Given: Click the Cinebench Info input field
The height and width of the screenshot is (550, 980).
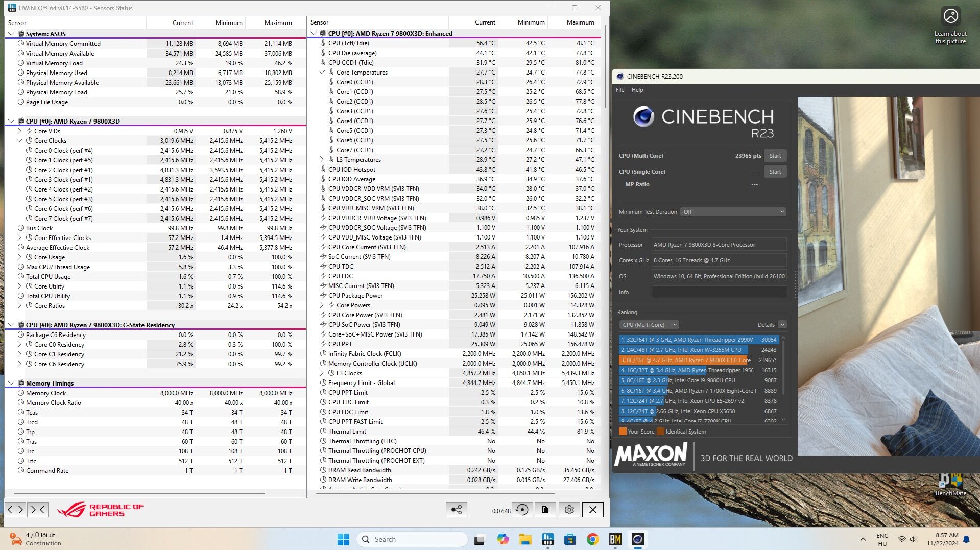Looking at the screenshot, I should click(x=719, y=292).
